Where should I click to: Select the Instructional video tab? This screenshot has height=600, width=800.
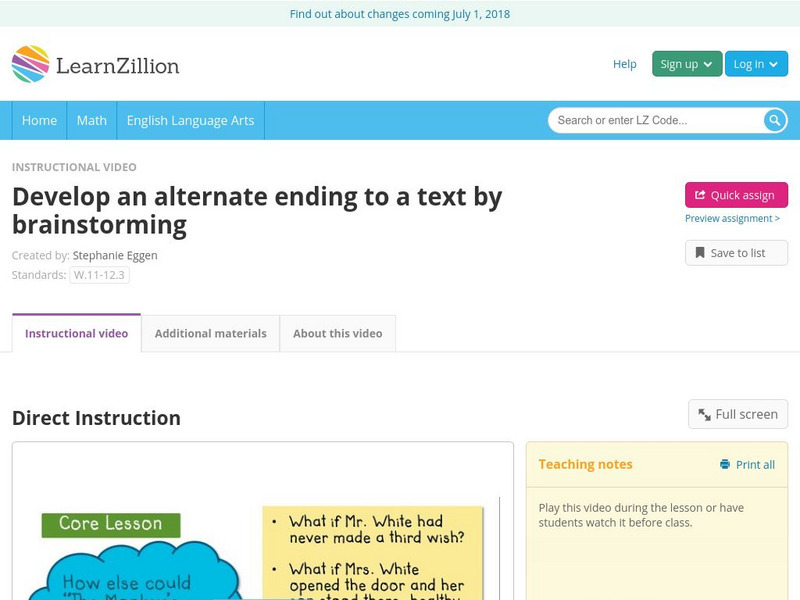pyautogui.click(x=75, y=333)
